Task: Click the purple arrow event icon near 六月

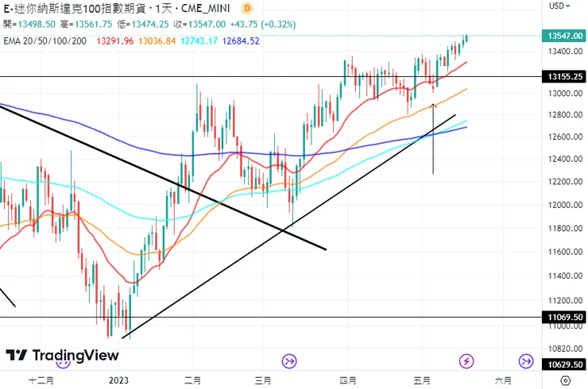Action: point(526,361)
